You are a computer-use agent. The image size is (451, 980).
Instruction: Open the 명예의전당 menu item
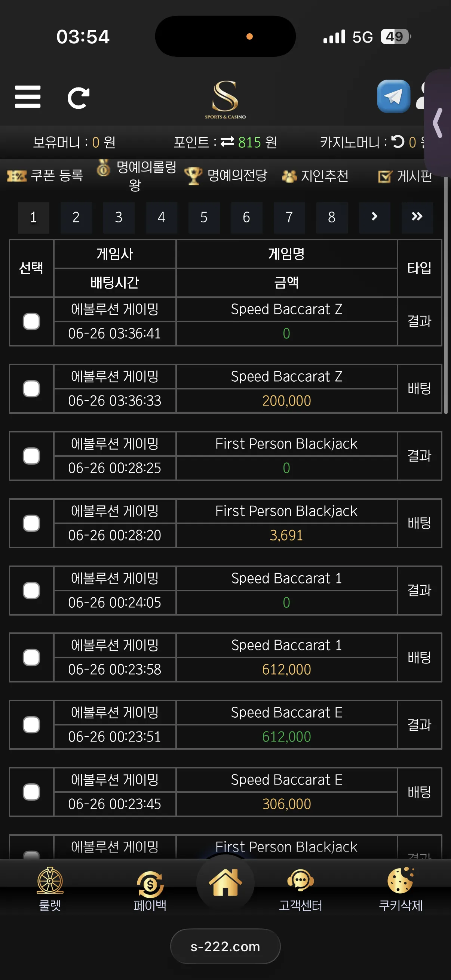point(226,175)
